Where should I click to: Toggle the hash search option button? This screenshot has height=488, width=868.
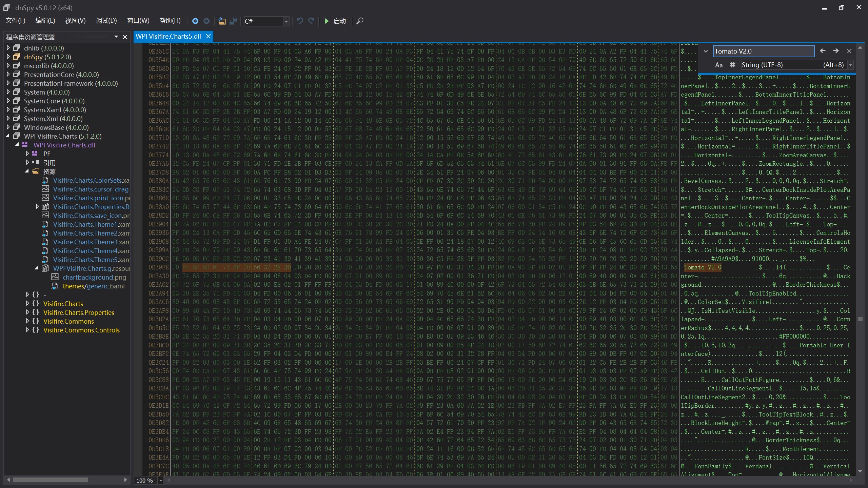732,65
